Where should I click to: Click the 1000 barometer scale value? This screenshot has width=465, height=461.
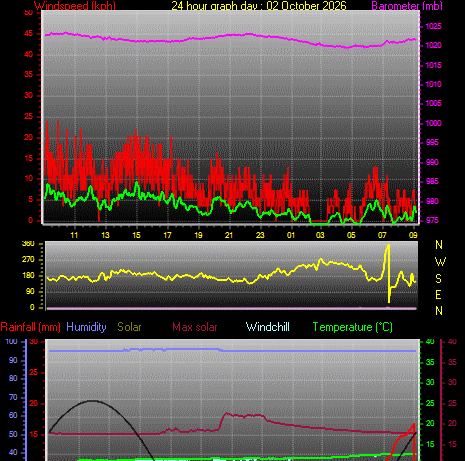pos(433,123)
